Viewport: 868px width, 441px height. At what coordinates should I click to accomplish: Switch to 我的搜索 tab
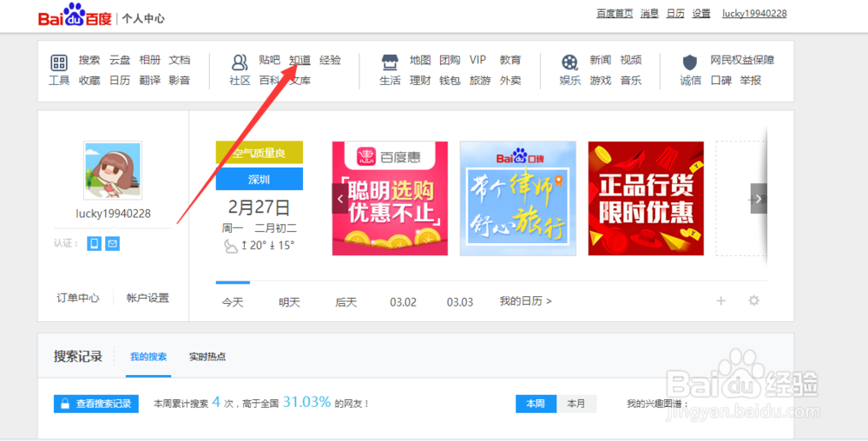click(x=148, y=357)
